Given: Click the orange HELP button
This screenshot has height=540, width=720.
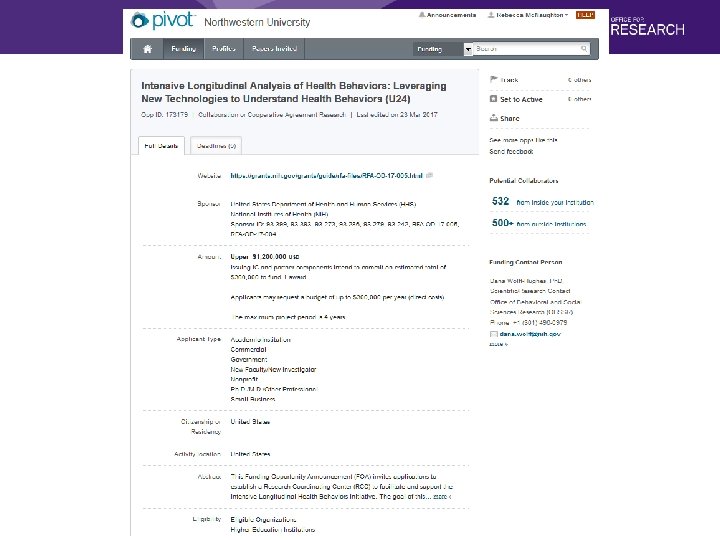Looking at the screenshot, I should click(x=585, y=15).
